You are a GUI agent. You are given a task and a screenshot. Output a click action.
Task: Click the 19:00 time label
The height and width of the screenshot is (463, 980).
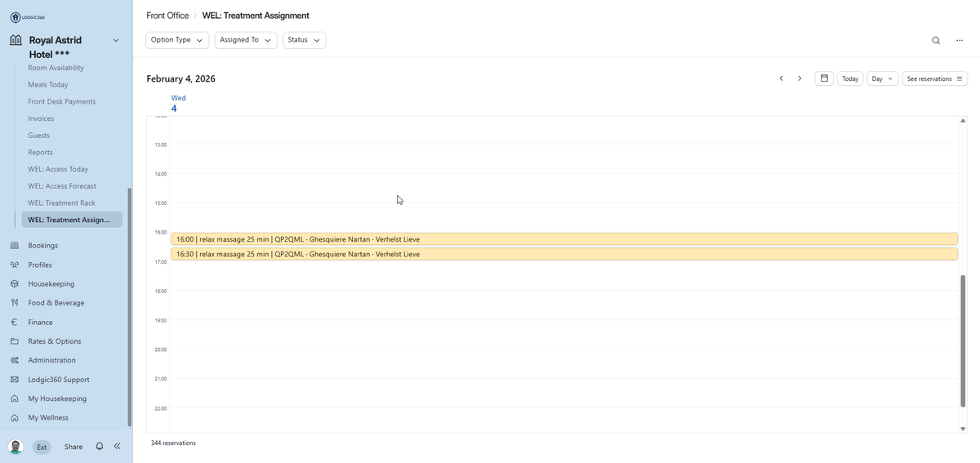(x=160, y=321)
